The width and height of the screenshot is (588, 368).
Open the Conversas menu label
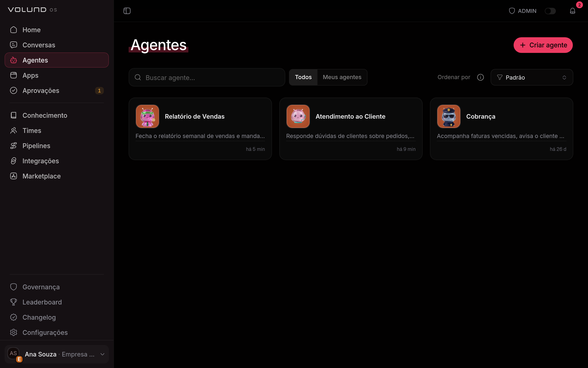tap(39, 45)
